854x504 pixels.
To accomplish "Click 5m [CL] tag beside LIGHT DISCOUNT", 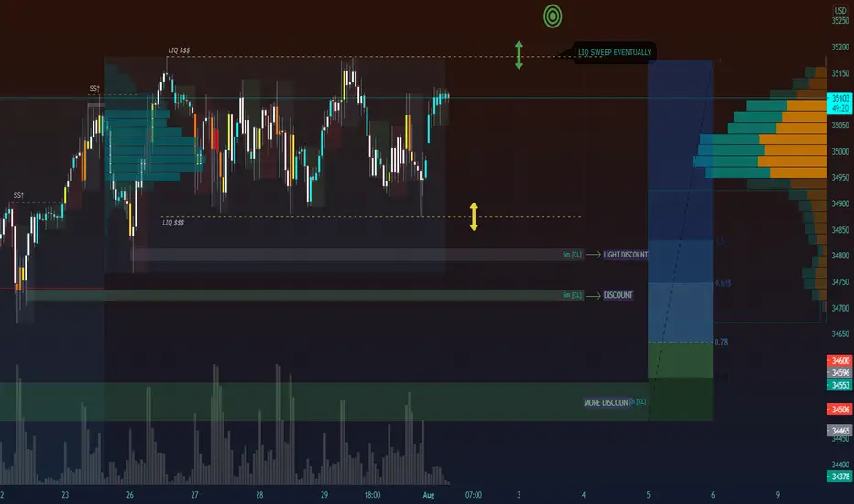I will pos(572,255).
